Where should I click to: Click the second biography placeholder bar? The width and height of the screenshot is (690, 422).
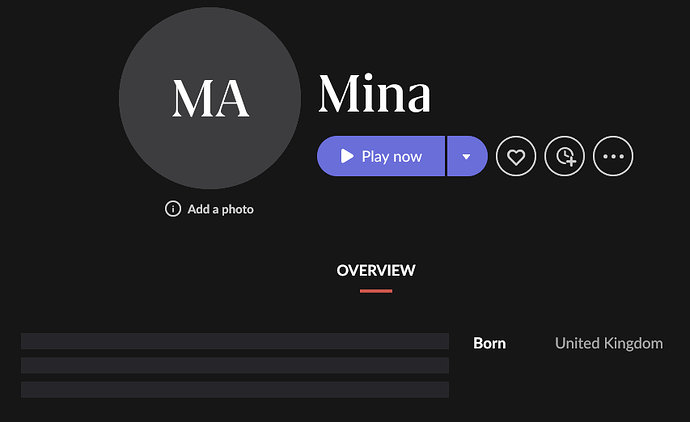coord(235,365)
